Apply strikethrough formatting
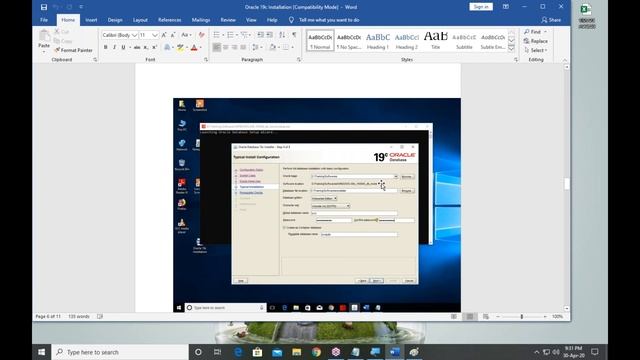The height and width of the screenshot is (360, 640). tap(137, 47)
